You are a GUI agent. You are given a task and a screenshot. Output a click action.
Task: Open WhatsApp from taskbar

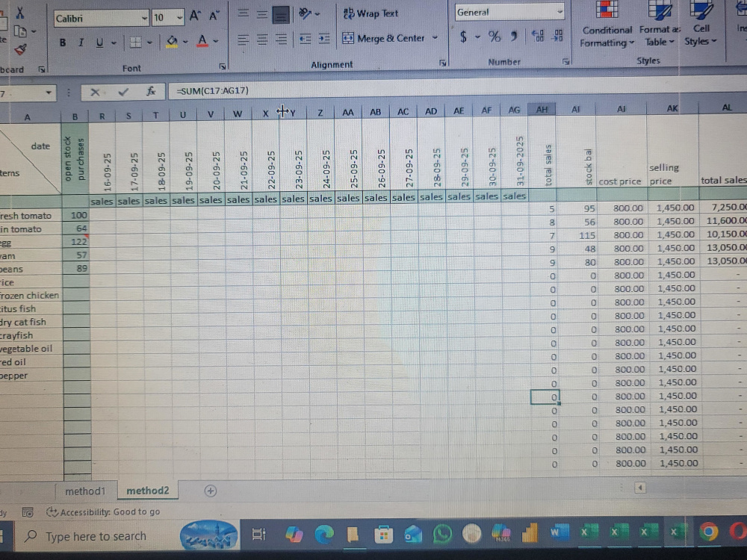tap(442, 533)
